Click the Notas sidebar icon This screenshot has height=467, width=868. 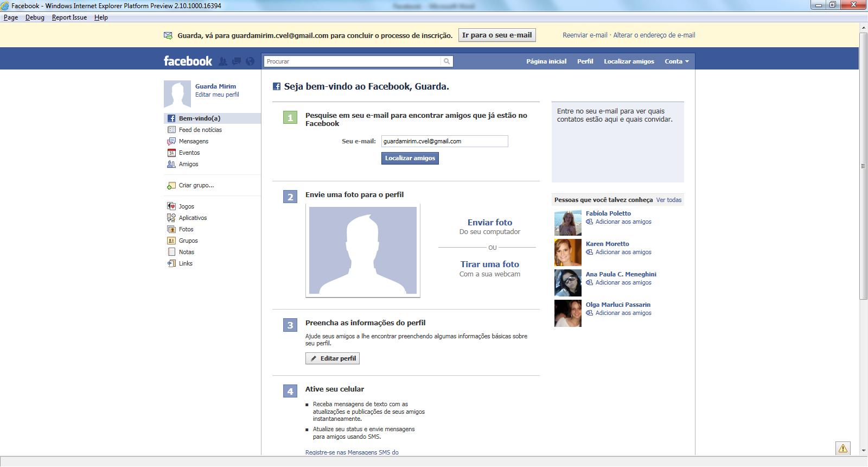(171, 252)
